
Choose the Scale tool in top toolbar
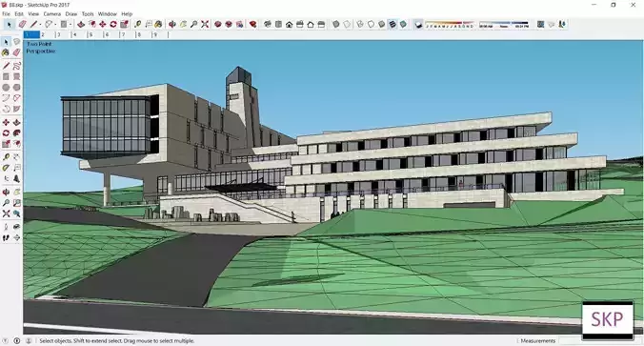pyautogui.click(x=124, y=24)
